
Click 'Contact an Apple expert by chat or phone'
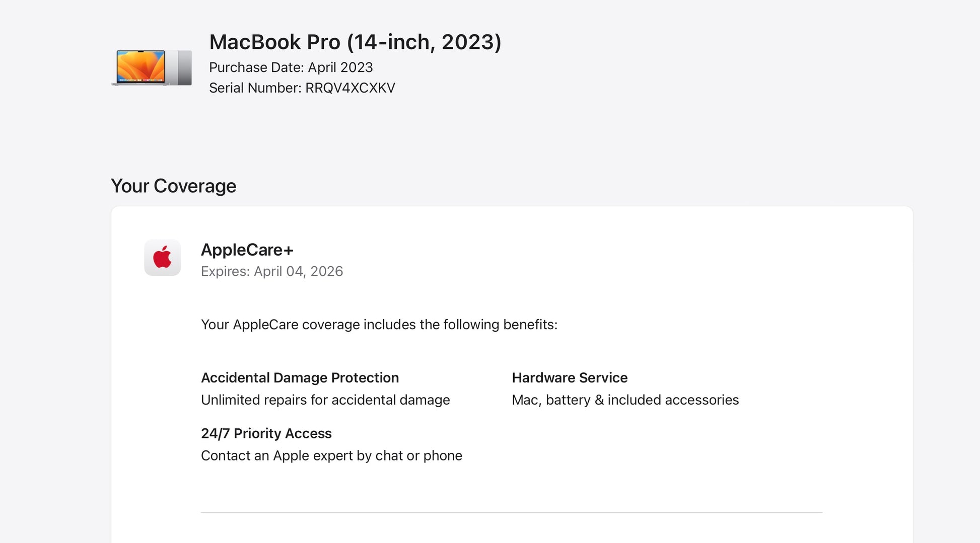tap(331, 455)
